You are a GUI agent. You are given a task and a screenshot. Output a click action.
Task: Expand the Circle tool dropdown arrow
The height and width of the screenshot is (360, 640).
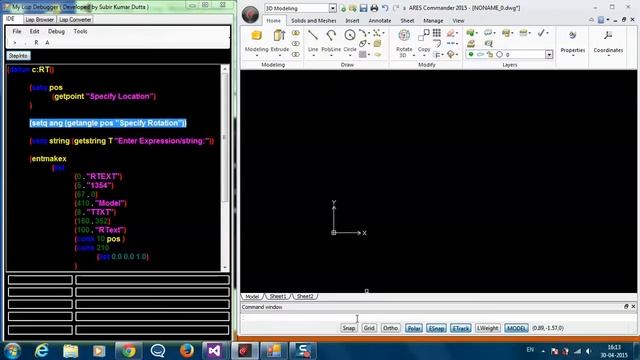[x=350, y=56]
